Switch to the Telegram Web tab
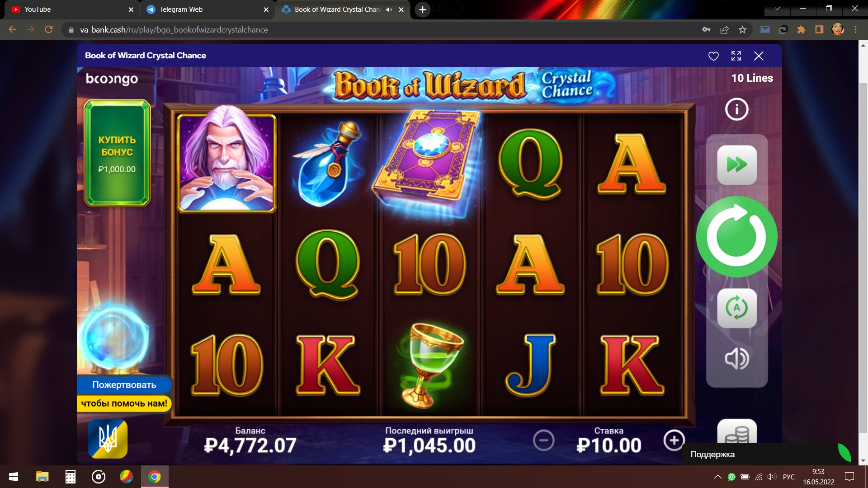The height and width of the screenshot is (488, 868). click(181, 9)
